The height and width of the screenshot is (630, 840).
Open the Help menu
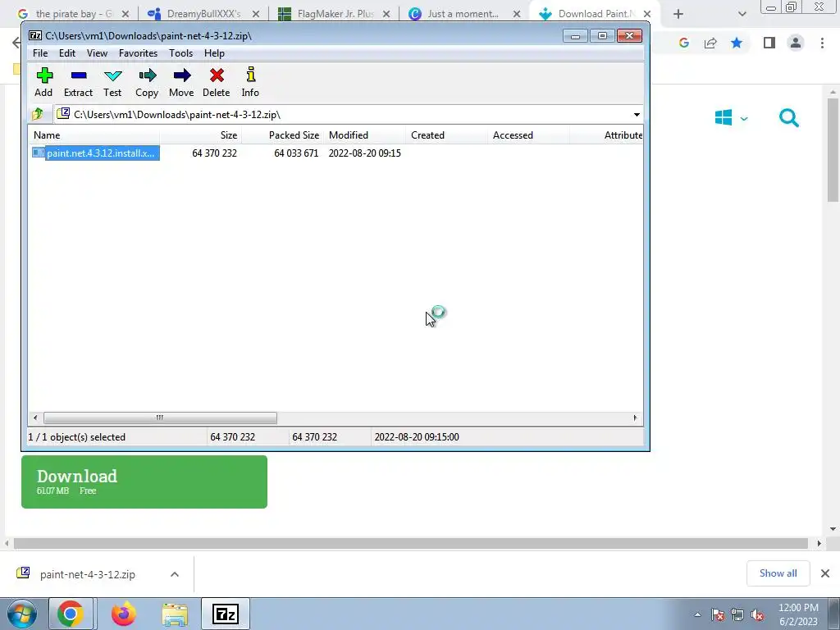point(214,53)
